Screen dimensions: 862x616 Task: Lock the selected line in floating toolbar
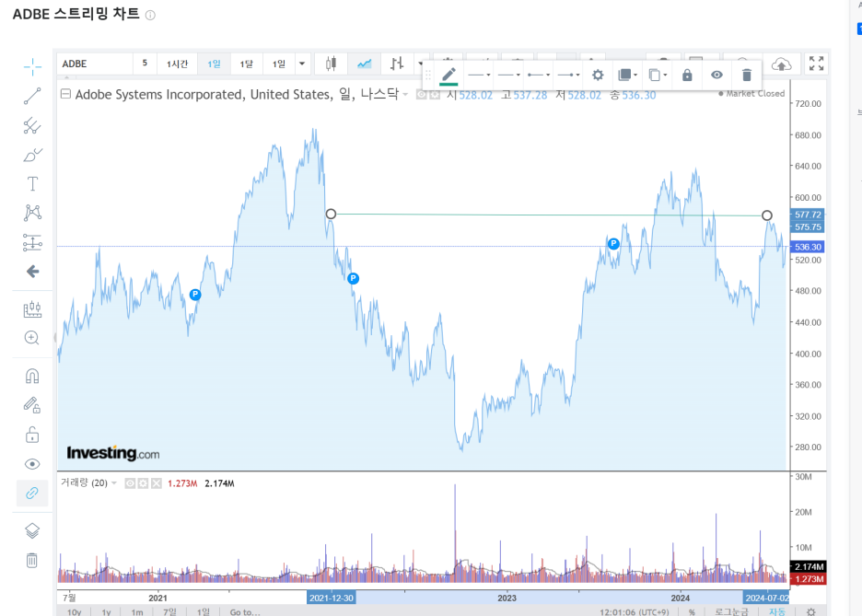pyautogui.click(x=687, y=75)
